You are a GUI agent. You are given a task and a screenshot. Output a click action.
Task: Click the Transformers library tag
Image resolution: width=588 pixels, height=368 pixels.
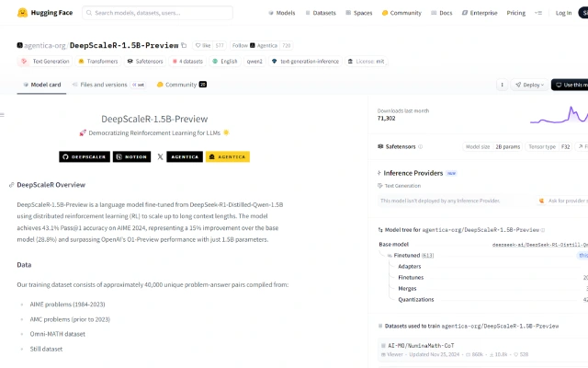point(98,62)
